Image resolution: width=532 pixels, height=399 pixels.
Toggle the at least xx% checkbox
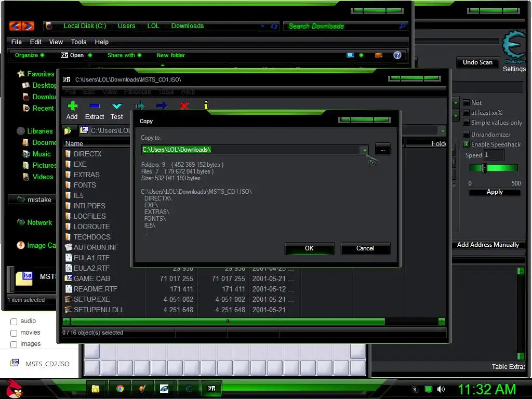[x=466, y=113]
